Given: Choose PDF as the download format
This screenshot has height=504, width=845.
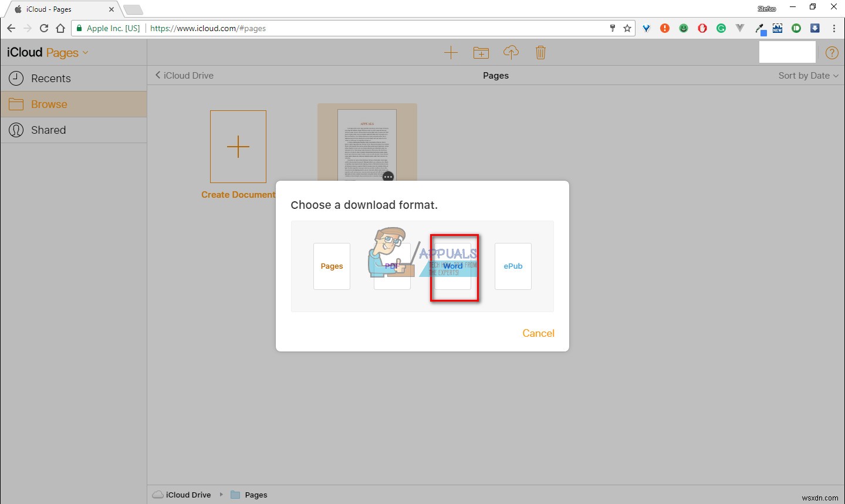Looking at the screenshot, I should coord(392,266).
